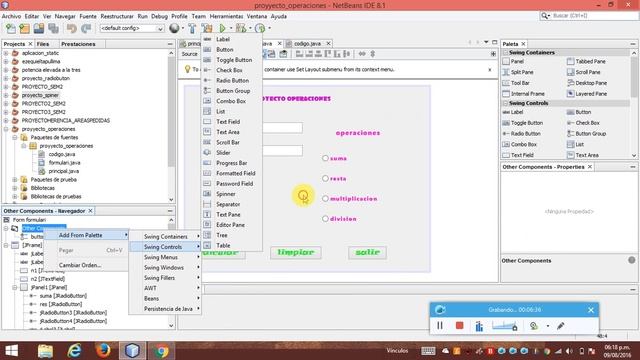Screen dimensions: 640x360
Task: Click the globe browser icon in toolbar
Action: (174, 28)
